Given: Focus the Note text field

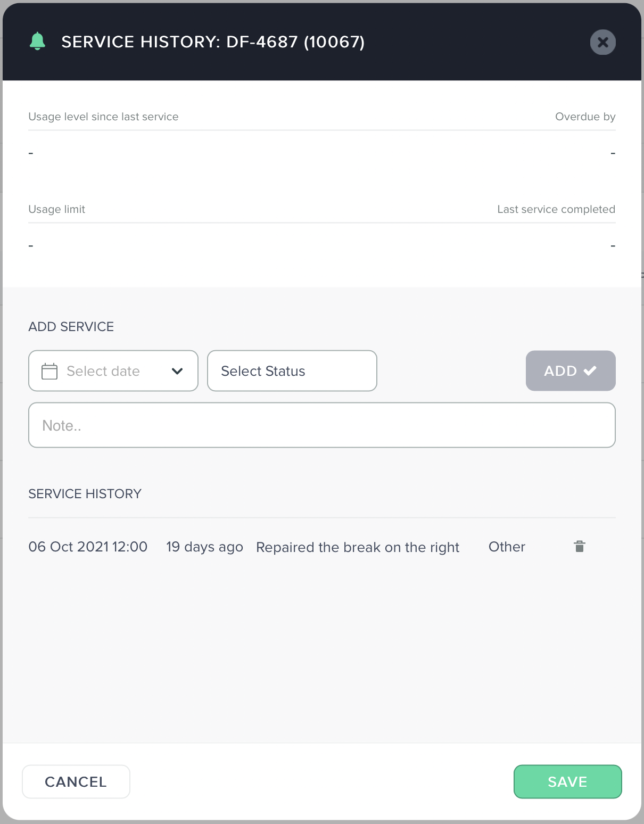Looking at the screenshot, I should click(322, 425).
